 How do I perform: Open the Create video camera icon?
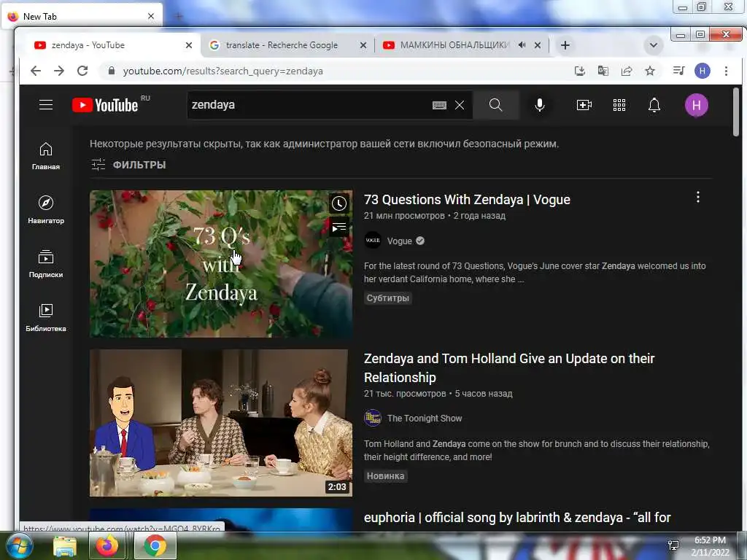(584, 105)
